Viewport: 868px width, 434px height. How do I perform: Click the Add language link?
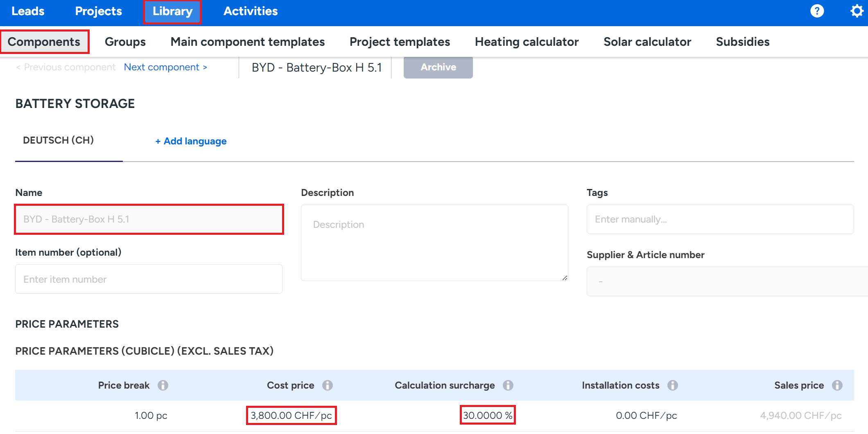point(191,141)
